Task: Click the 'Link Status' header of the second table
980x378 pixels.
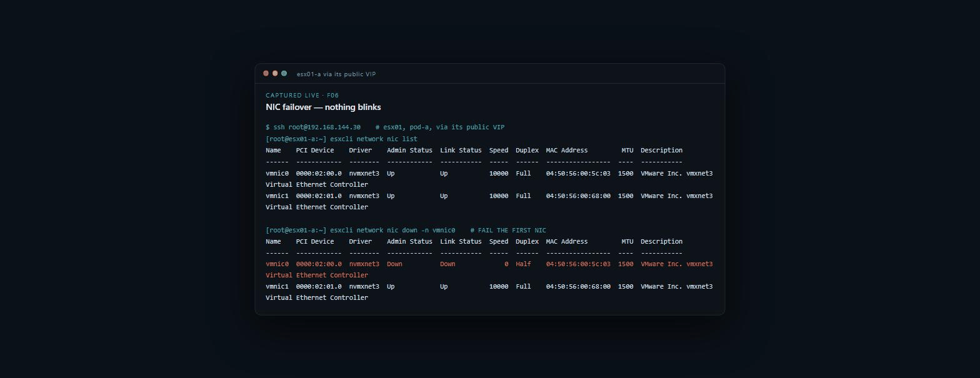Action: tap(461, 241)
